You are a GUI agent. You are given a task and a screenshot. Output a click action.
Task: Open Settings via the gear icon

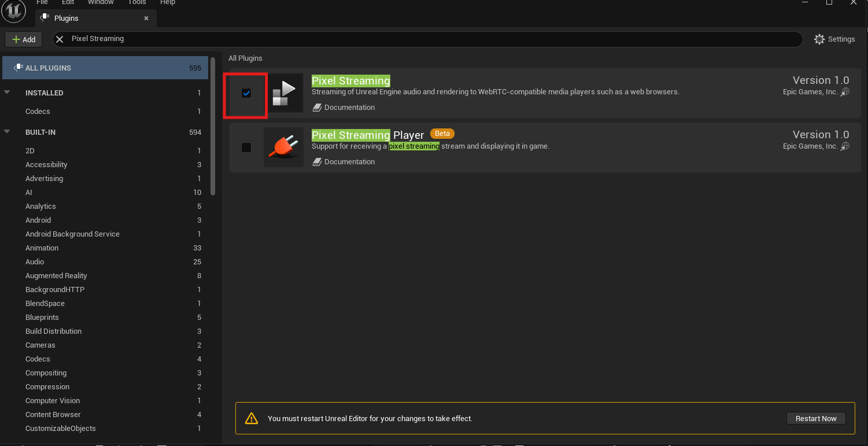(819, 39)
